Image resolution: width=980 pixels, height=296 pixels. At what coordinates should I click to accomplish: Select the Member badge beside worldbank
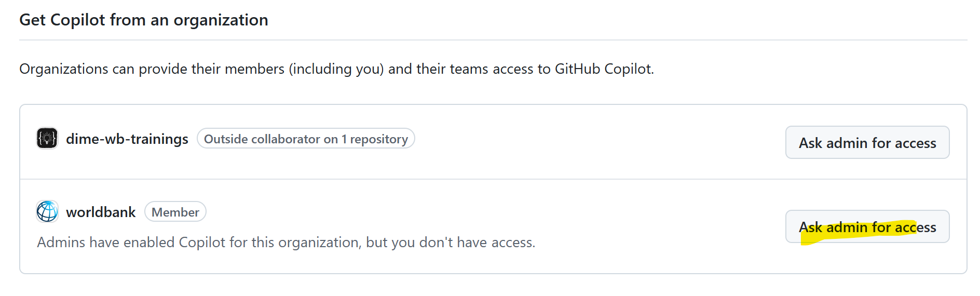(x=175, y=212)
